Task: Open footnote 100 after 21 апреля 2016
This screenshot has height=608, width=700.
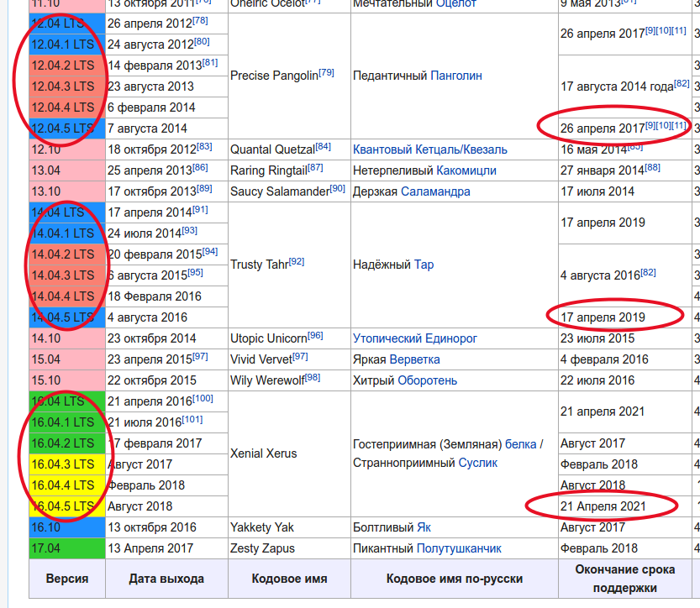Action: (203, 398)
